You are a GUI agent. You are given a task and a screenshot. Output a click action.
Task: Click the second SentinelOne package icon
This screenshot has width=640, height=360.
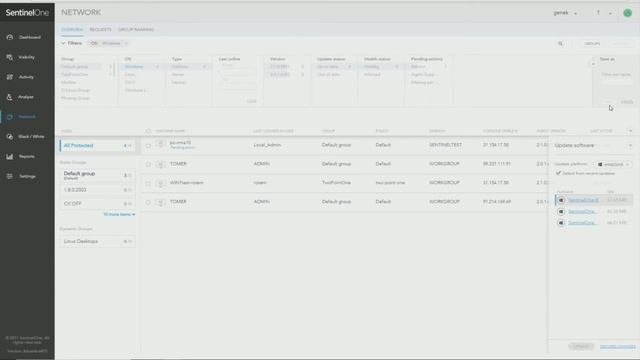(x=561, y=211)
